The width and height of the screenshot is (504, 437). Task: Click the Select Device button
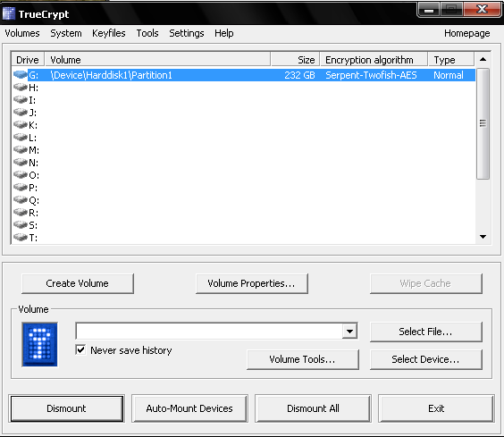click(x=426, y=359)
